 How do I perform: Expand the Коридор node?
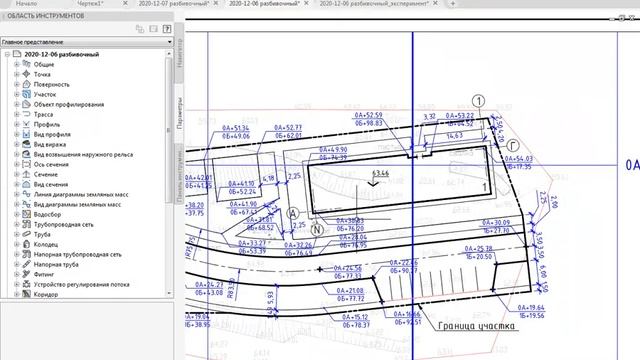17,294
